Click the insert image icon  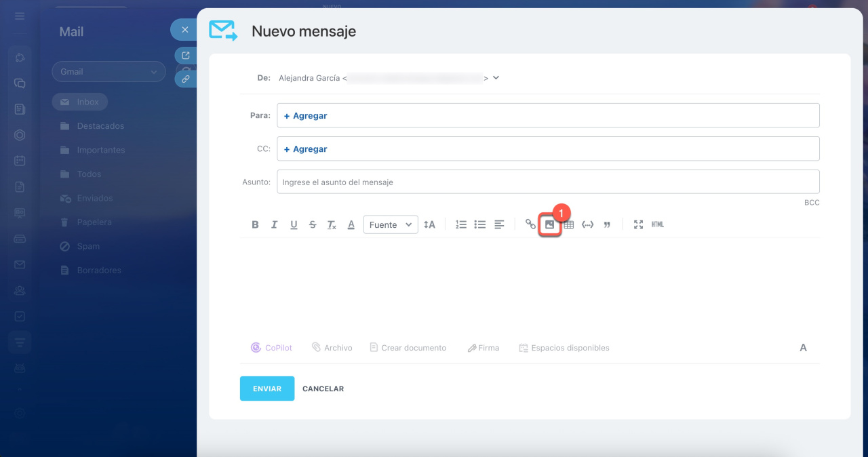click(550, 225)
